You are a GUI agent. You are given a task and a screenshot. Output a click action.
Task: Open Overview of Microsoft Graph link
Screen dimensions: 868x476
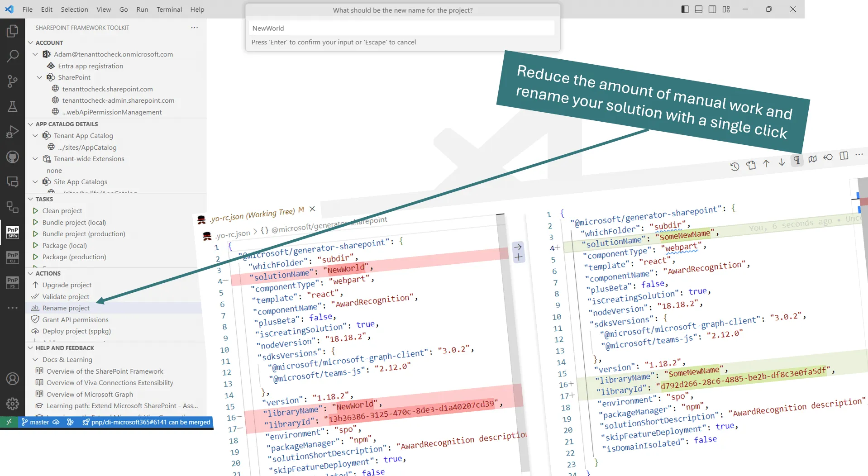pyautogui.click(x=90, y=394)
